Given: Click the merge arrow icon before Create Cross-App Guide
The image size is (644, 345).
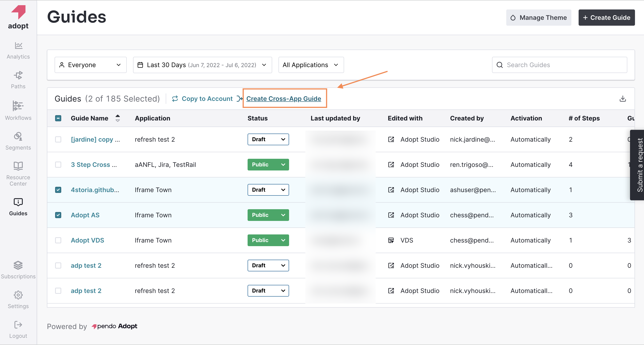Looking at the screenshot, I should point(240,99).
